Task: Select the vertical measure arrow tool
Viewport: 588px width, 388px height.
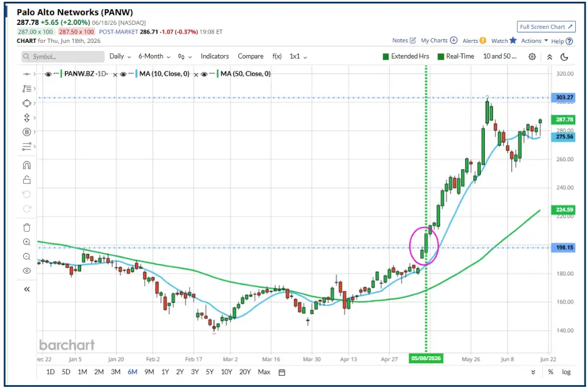Action: [26, 118]
